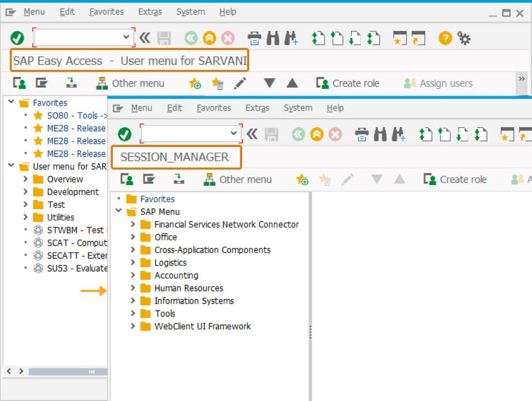Open Help menu in SESSION_MANAGER window
Image resolution: width=532 pixels, height=401 pixels.
[335, 108]
